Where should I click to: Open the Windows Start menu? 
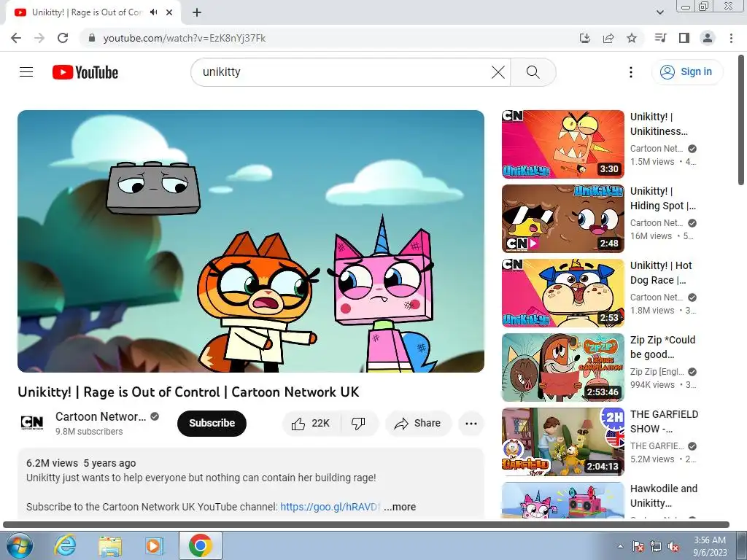[20, 545]
